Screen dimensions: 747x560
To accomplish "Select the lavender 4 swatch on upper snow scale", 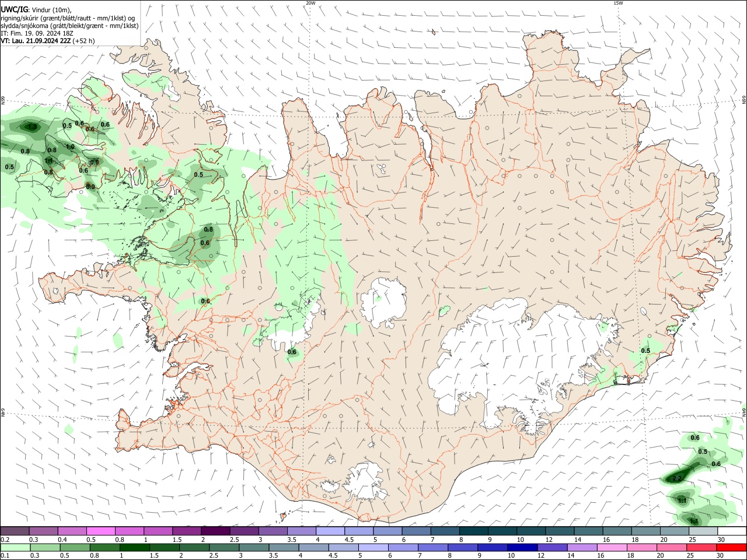I will [330, 531].
